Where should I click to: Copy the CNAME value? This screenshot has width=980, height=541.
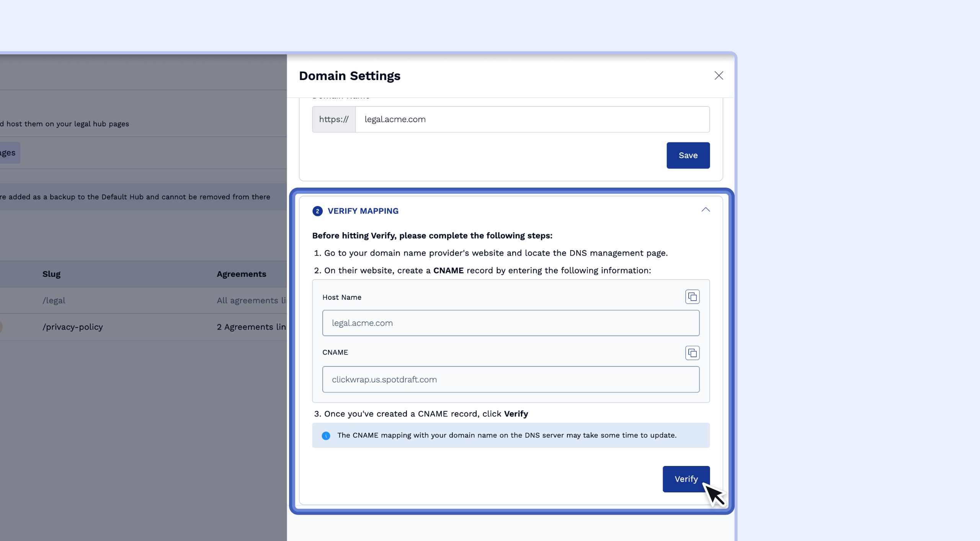coord(692,353)
